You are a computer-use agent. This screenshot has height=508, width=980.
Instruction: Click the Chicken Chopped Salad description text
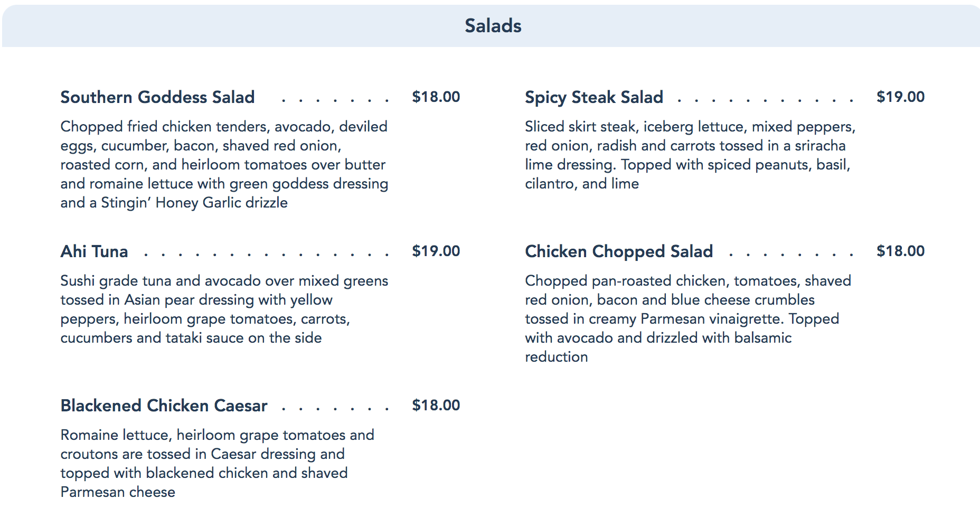tap(686, 318)
